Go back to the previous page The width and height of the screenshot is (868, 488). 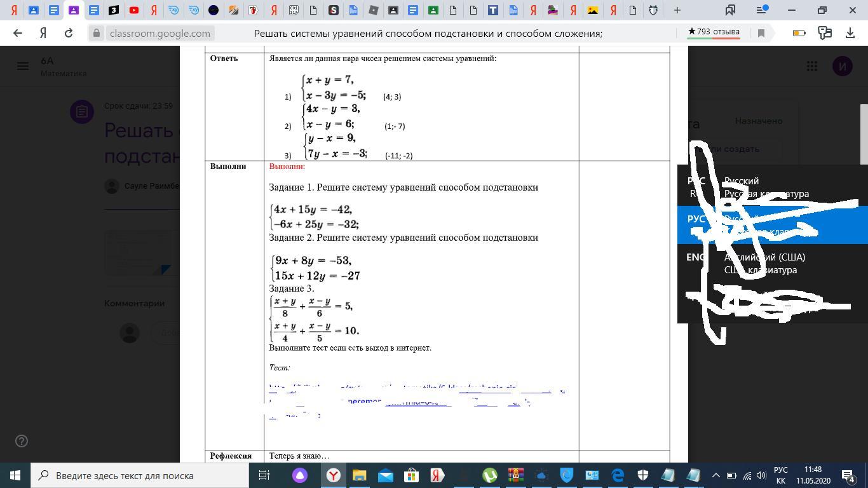pyautogui.click(x=18, y=33)
